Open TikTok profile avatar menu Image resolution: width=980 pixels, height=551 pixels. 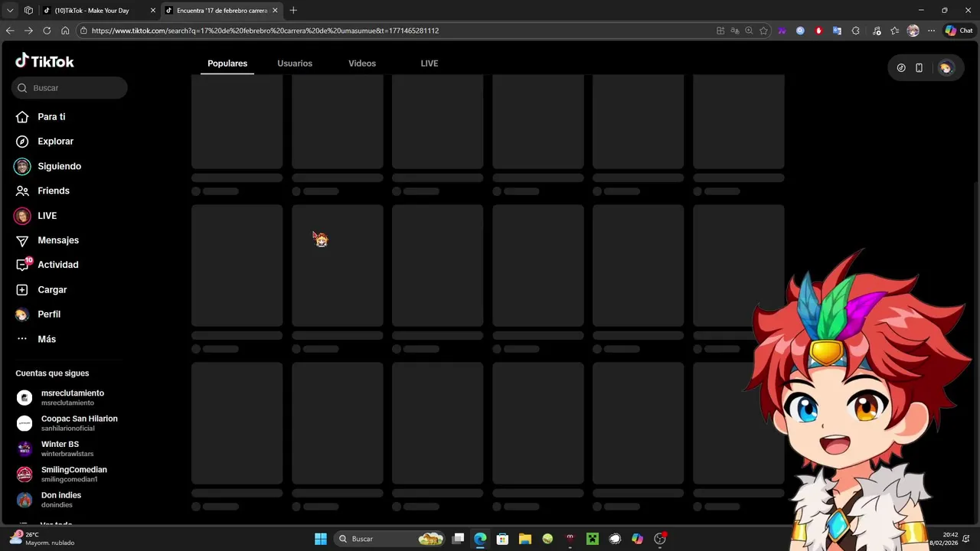coord(946,67)
